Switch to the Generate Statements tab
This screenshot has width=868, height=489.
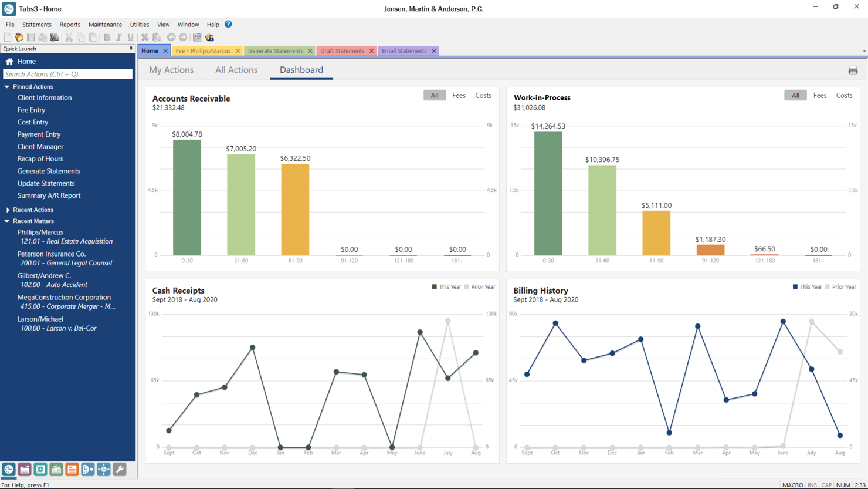275,51
